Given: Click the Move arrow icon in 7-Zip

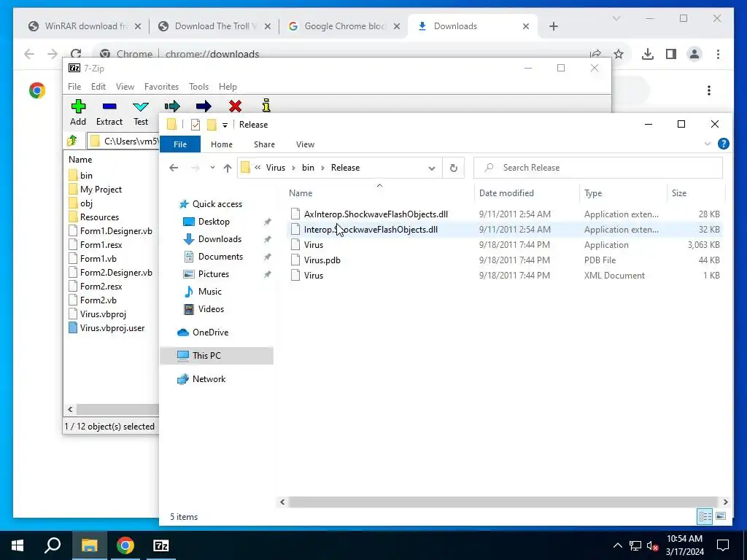Looking at the screenshot, I should pyautogui.click(x=204, y=106).
